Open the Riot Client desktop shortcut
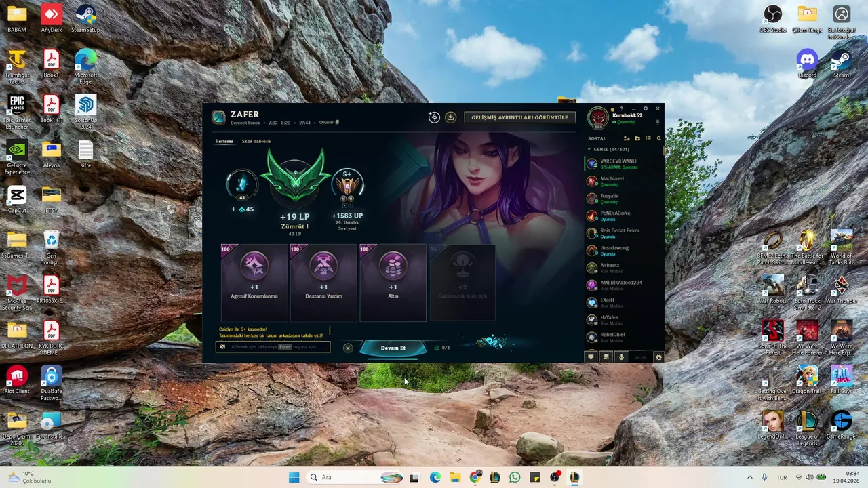The height and width of the screenshot is (488, 868). click(17, 381)
